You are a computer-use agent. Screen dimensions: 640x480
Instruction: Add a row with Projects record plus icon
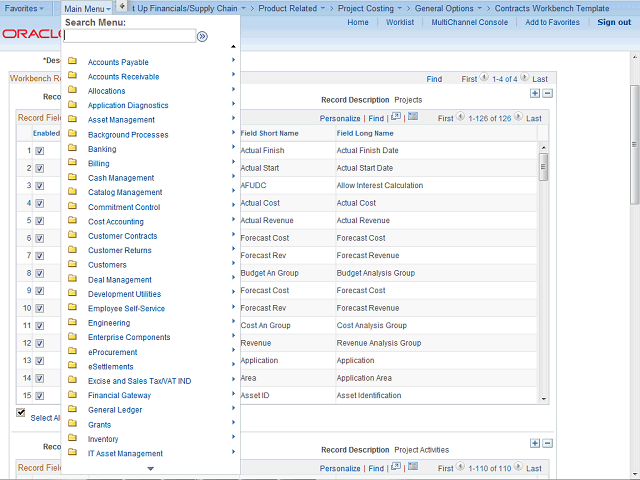pos(535,93)
